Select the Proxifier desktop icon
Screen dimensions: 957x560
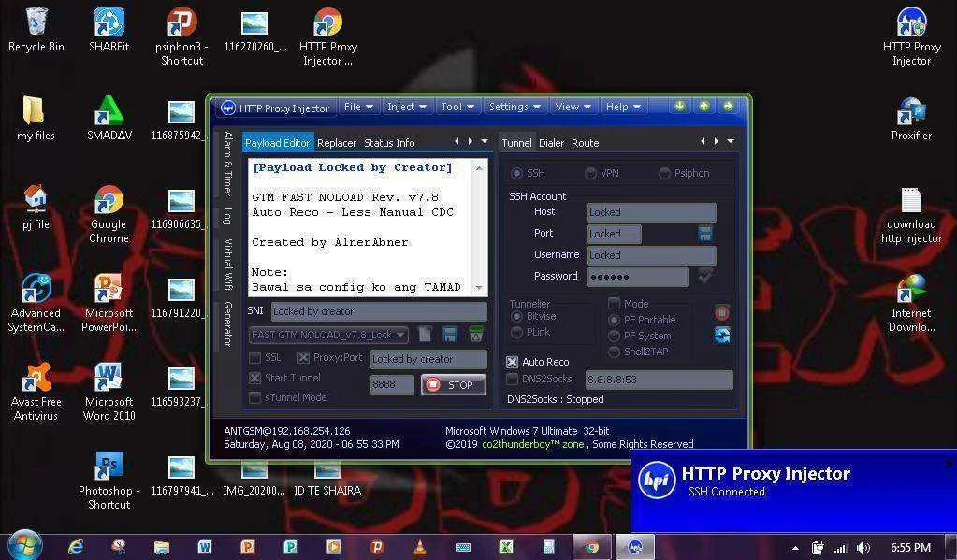(x=911, y=119)
